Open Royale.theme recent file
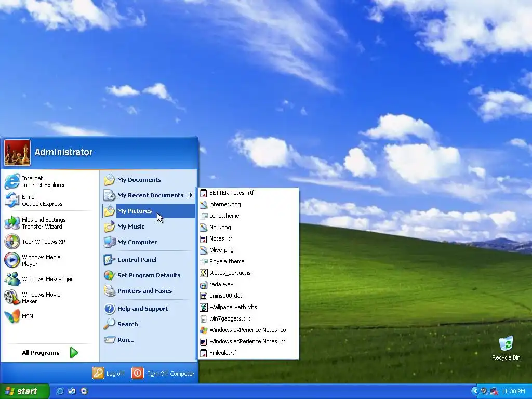Image resolution: width=532 pixels, height=399 pixels. (248, 261)
